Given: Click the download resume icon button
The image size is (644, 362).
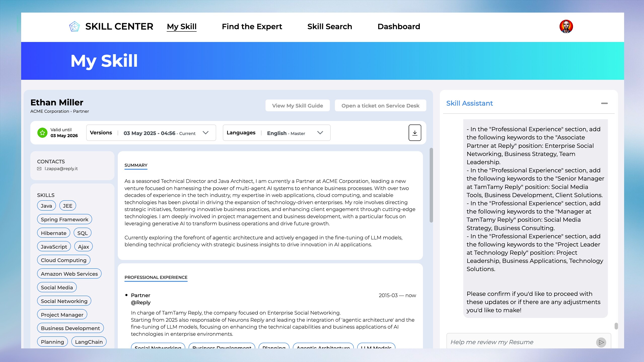Looking at the screenshot, I should 415,133.
